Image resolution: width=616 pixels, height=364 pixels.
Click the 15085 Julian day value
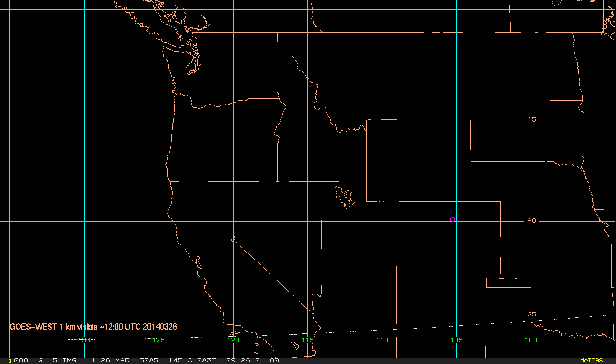pyautogui.click(x=147, y=360)
